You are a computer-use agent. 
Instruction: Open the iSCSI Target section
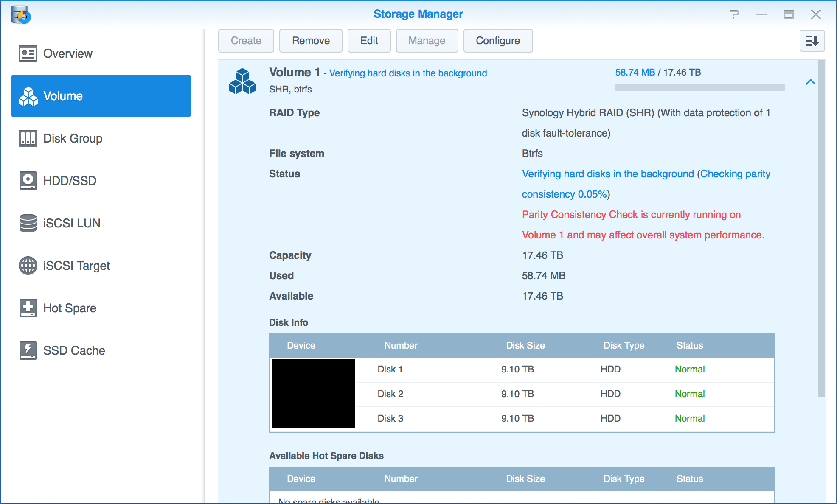click(101, 266)
